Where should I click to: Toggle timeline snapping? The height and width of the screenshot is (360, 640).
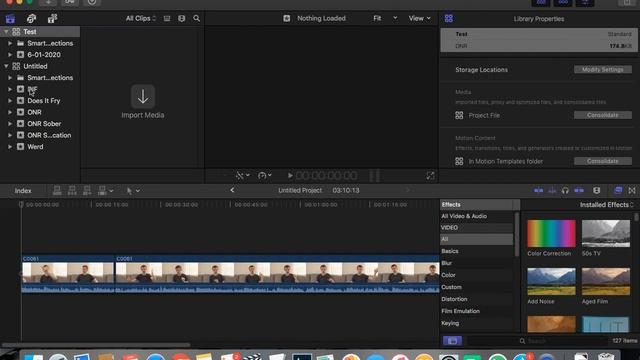tap(579, 190)
